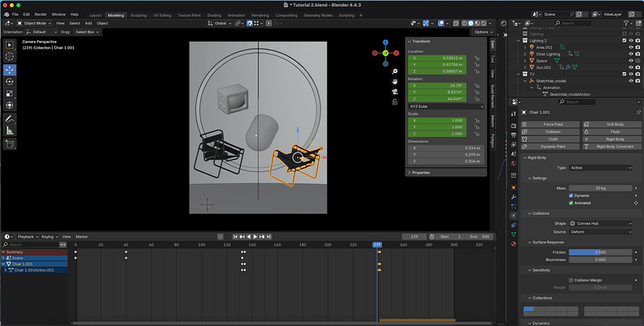This screenshot has width=644, height=326.
Task: Open the Physics properties tab icon
Action: click(x=514, y=215)
